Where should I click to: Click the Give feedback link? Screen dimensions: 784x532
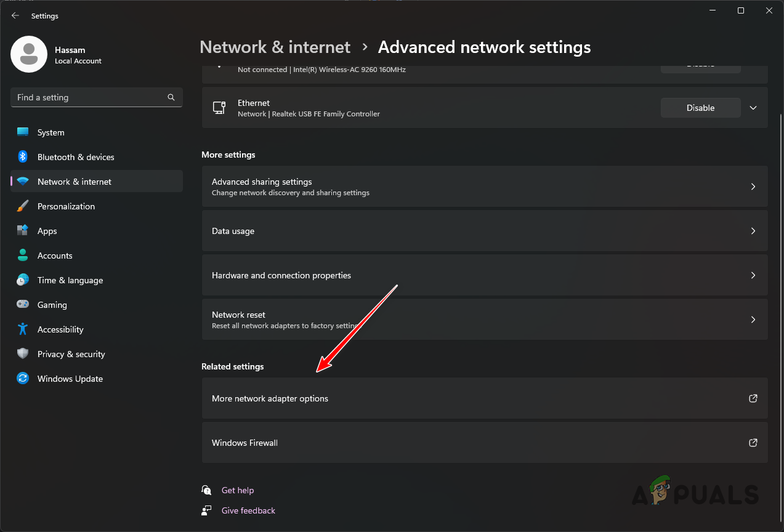[x=248, y=510]
